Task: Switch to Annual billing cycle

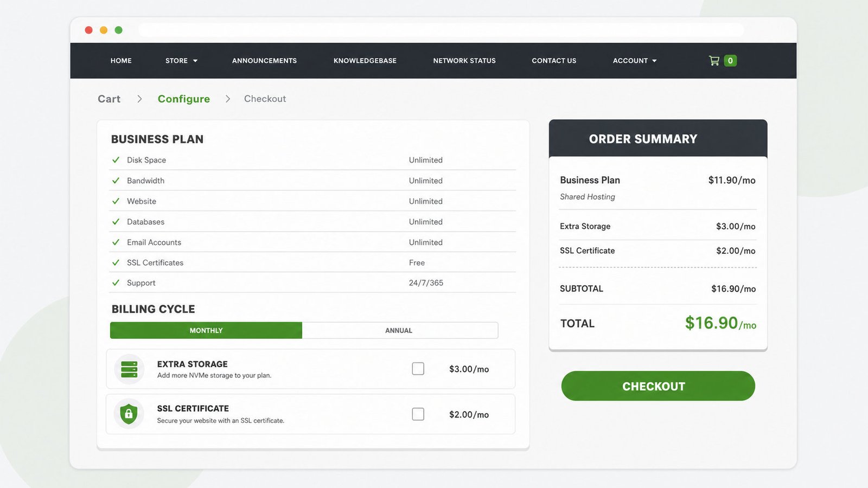Action: point(400,330)
